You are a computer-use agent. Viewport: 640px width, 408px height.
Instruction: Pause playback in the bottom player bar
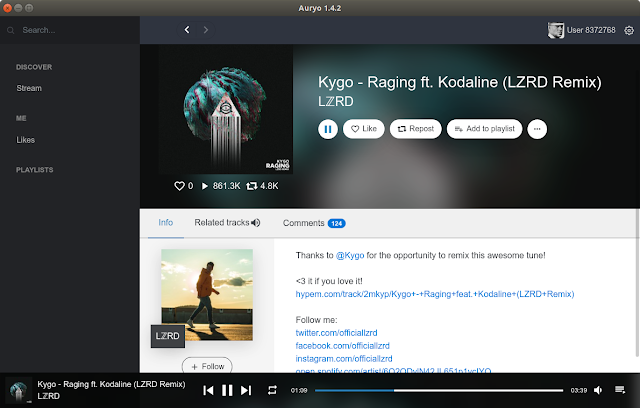click(x=227, y=390)
